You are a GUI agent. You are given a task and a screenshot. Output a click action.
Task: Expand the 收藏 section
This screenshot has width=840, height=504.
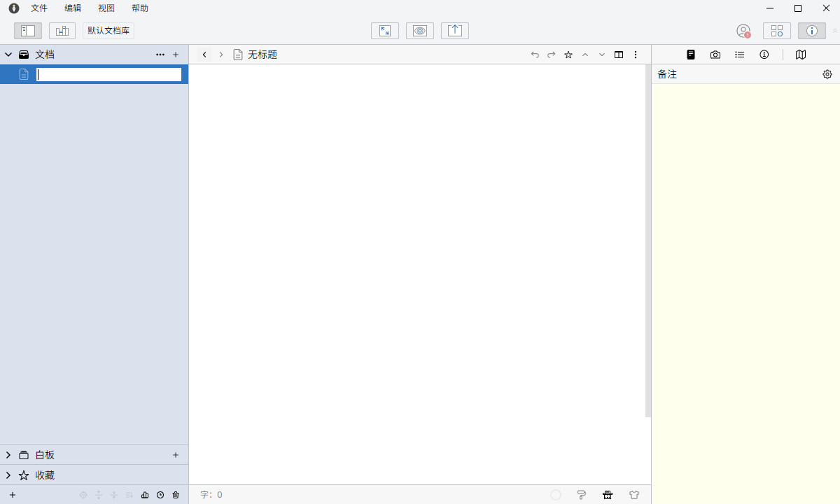tap(8, 475)
